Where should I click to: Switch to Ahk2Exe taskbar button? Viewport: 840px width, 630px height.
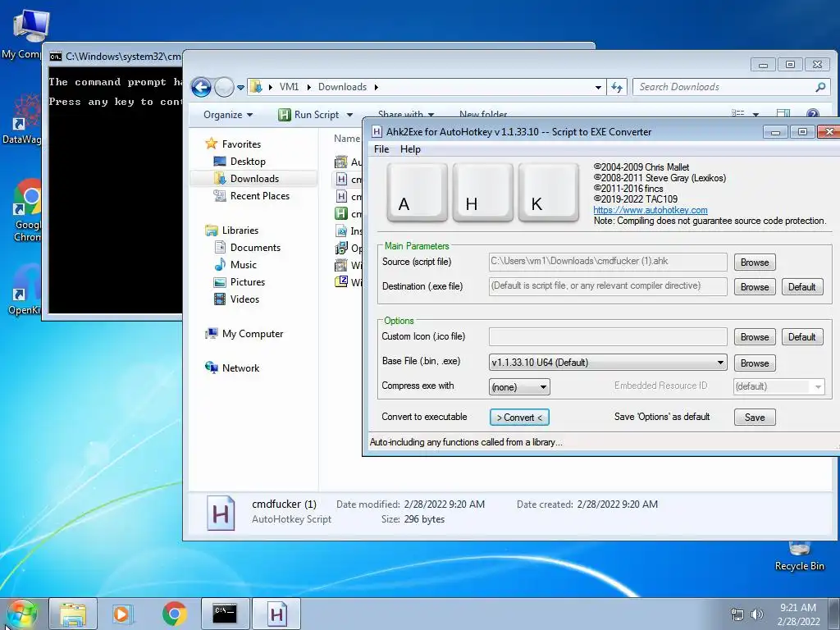(x=276, y=614)
